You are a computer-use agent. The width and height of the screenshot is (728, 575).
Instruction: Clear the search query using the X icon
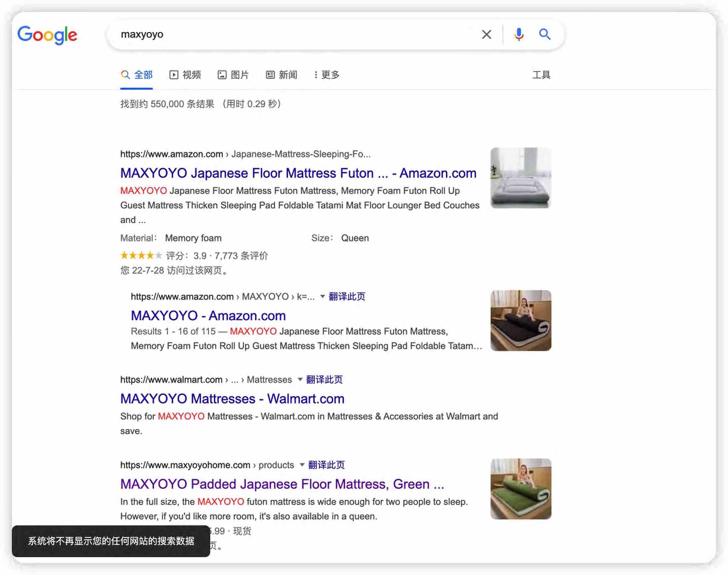[x=486, y=34]
